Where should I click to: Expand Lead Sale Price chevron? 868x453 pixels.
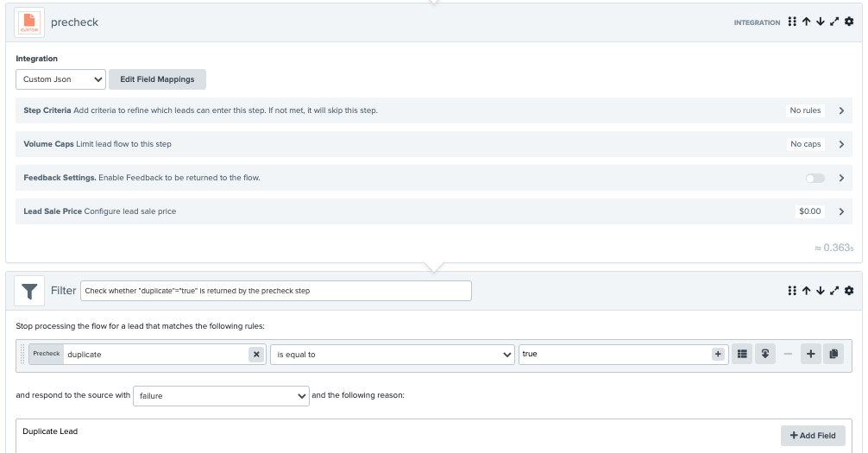841,211
